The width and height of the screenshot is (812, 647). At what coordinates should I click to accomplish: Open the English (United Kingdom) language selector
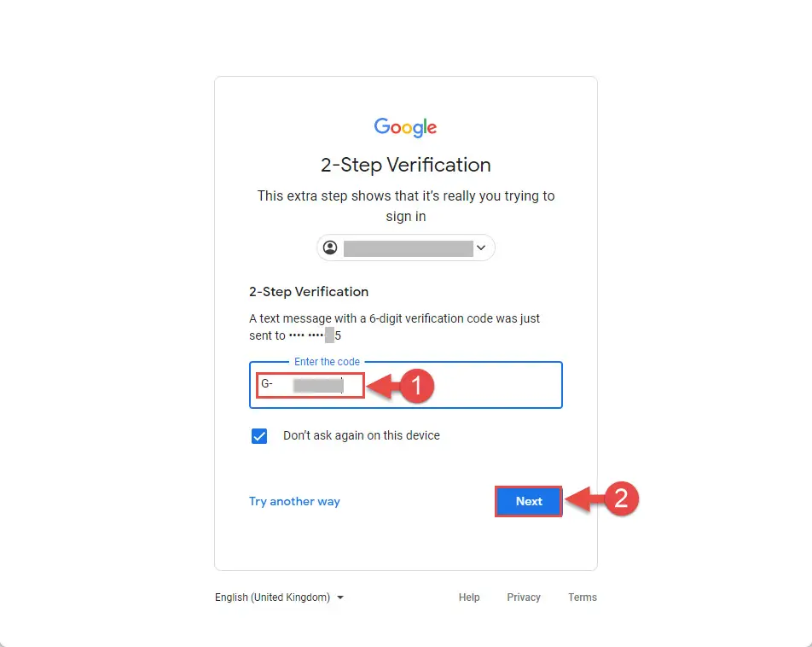pyautogui.click(x=279, y=597)
